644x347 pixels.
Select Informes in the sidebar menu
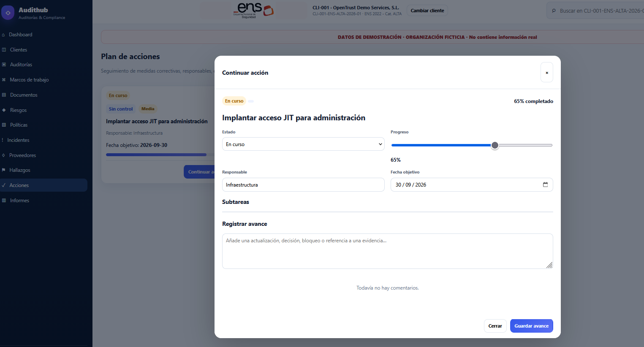(19, 201)
